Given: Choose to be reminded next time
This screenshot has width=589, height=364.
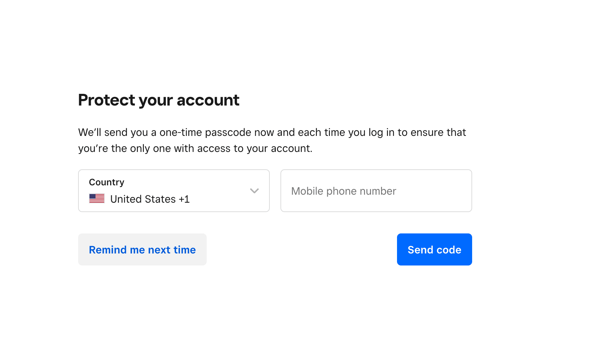Looking at the screenshot, I should 142,249.
